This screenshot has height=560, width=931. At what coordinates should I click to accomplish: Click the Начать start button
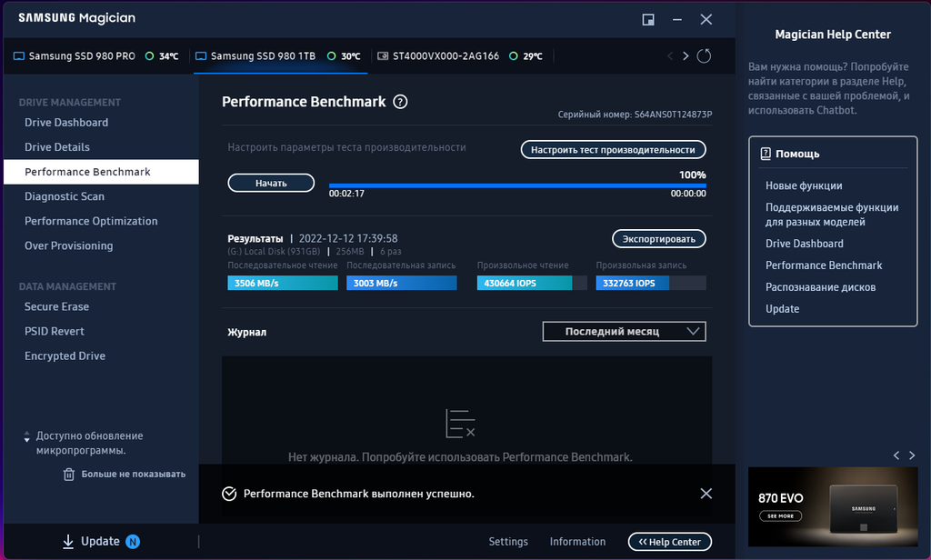pyautogui.click(x=271, y=183)
